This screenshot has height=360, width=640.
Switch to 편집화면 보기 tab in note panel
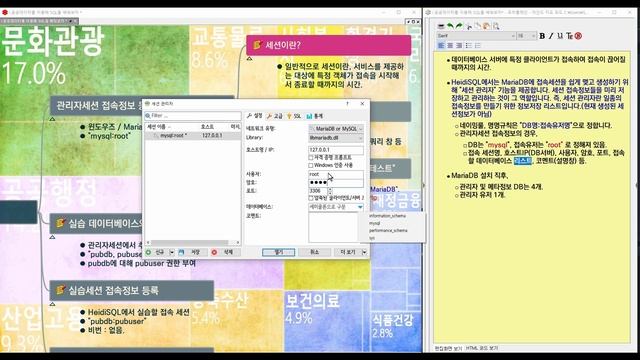(x=449, y=348)
